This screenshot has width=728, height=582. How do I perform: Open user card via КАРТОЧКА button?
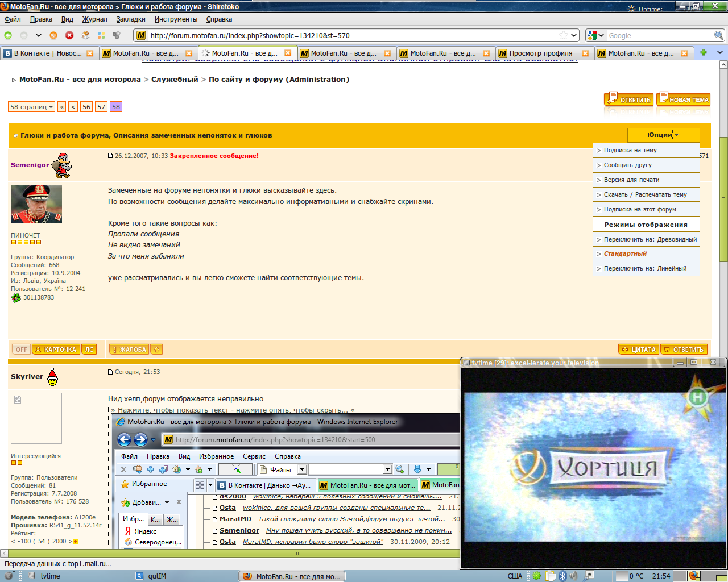[56, 350]
